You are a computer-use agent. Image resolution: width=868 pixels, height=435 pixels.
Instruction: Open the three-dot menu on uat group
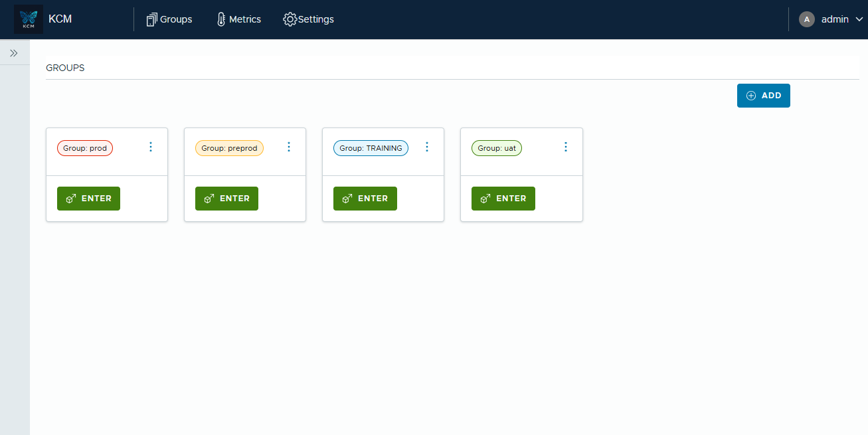tap(566, 147)
